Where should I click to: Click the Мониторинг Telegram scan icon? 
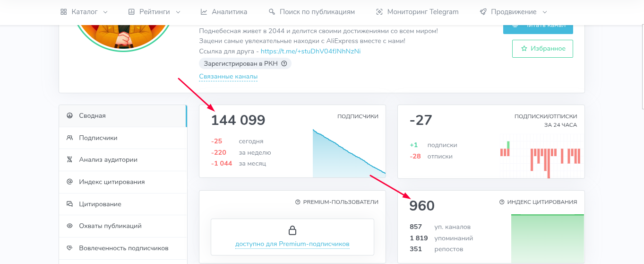click(379, 12)
